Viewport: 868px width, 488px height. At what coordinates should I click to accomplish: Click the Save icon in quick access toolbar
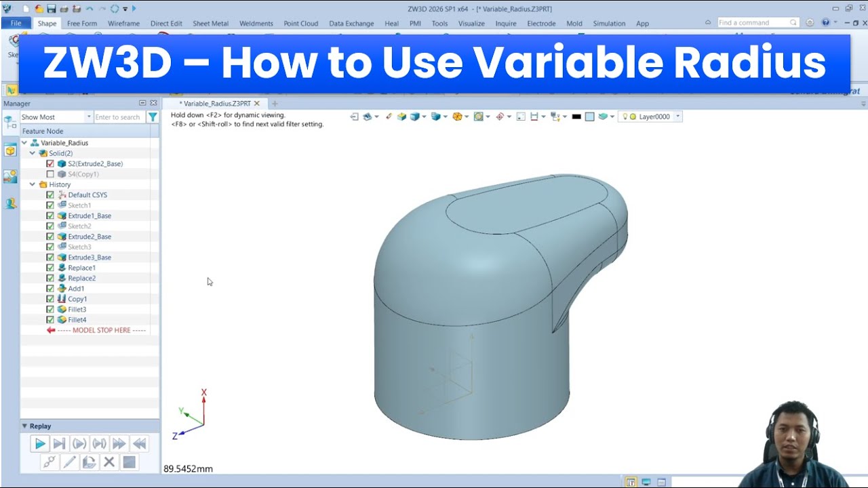51,9
